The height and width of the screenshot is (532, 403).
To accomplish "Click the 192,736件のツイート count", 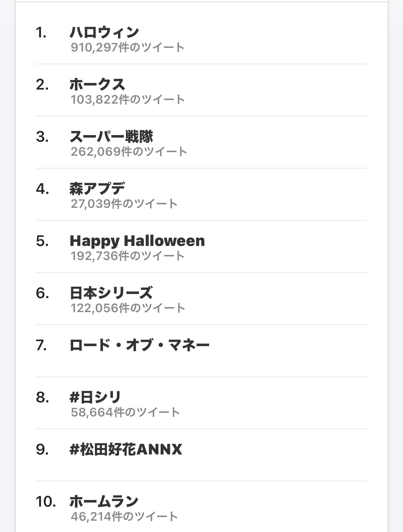I will pyautogui.click(x=128, y=256).
